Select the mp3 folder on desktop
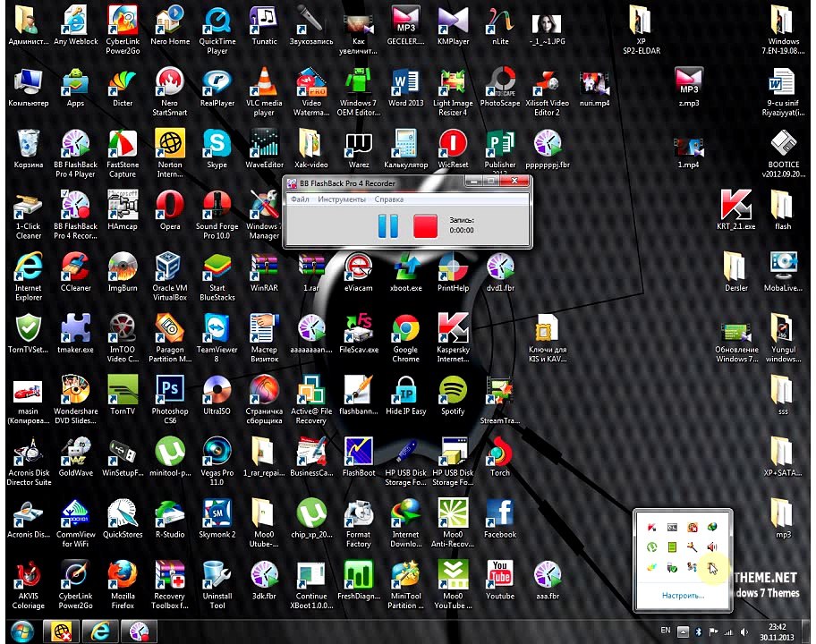Screen dimensions: 816x644 pos(783,519)
